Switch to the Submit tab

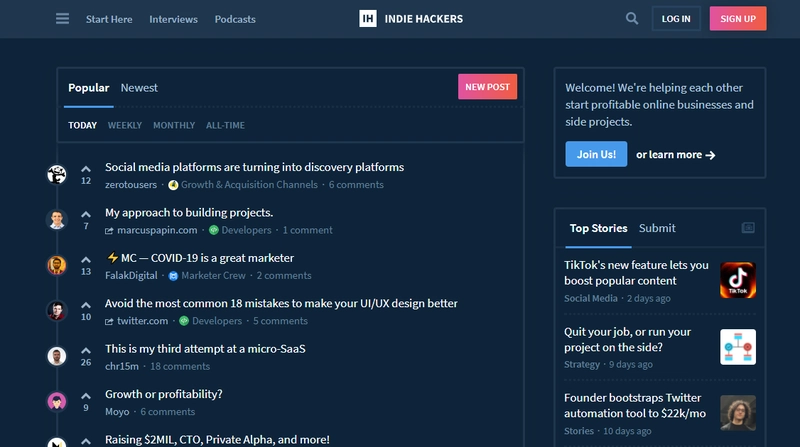[657, 228]
